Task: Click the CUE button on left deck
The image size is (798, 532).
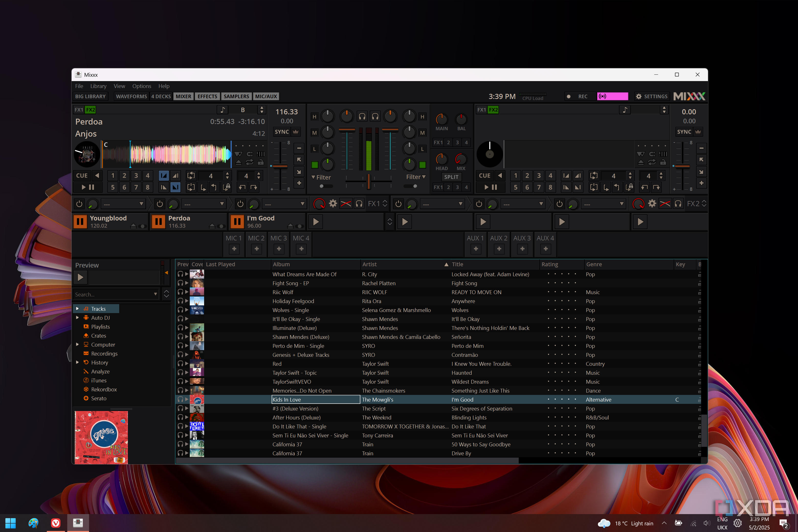Action: (82, 175)
